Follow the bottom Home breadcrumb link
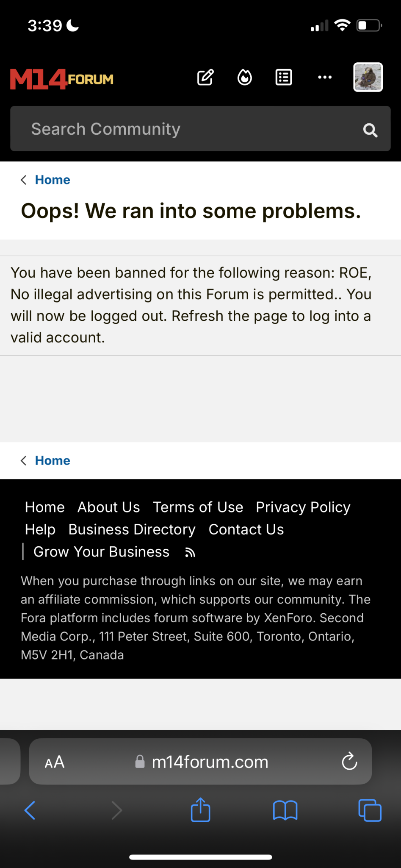401x868 pixels. coord(53,461)
